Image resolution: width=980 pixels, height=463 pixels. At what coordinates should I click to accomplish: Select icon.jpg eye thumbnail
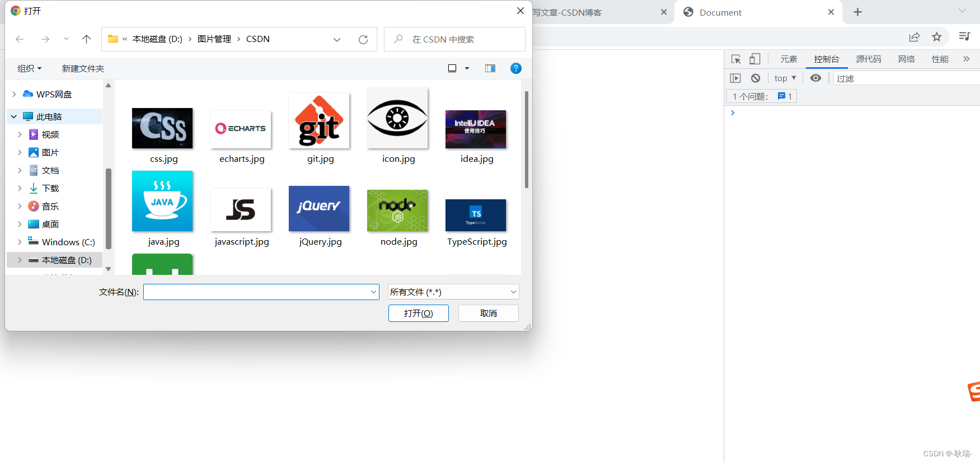pos(397,118)
